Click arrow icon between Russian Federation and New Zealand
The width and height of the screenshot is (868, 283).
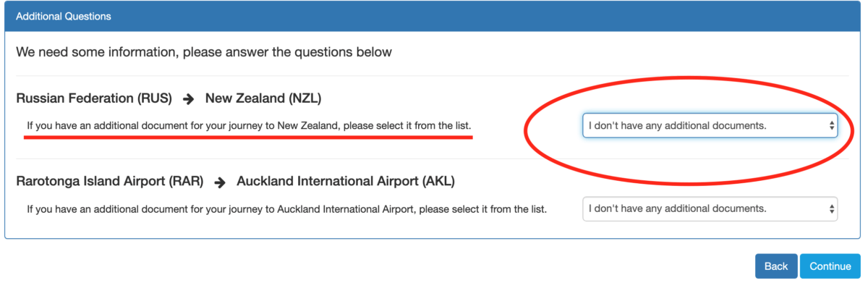pyautogui.click(x=187, y=98)
